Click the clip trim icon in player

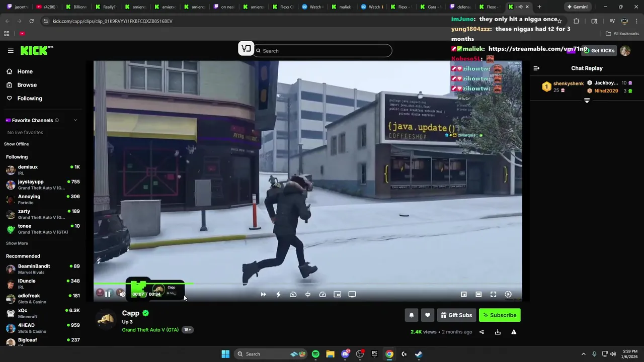[308, 295]
